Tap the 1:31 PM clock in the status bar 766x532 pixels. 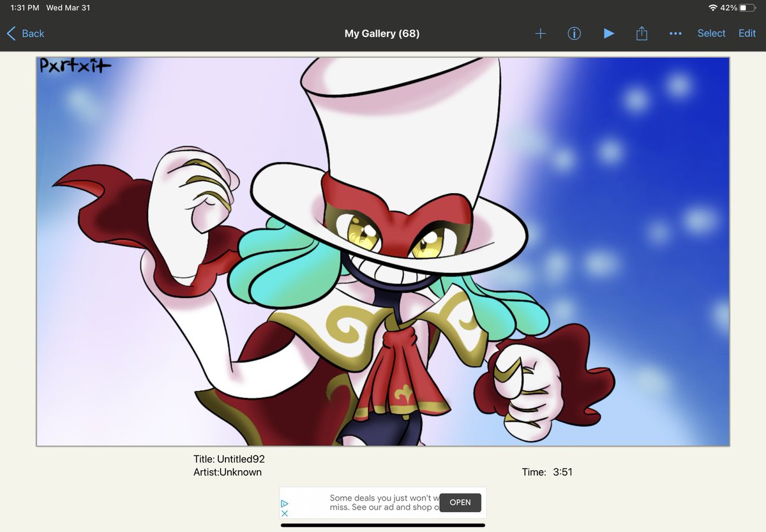[x=25, y=8]
